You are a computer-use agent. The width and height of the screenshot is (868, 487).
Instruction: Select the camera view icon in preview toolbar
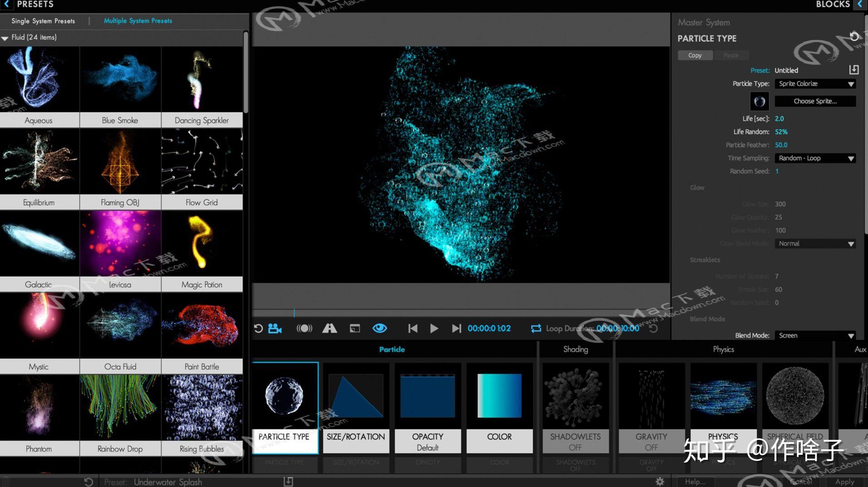click(275, 328)
